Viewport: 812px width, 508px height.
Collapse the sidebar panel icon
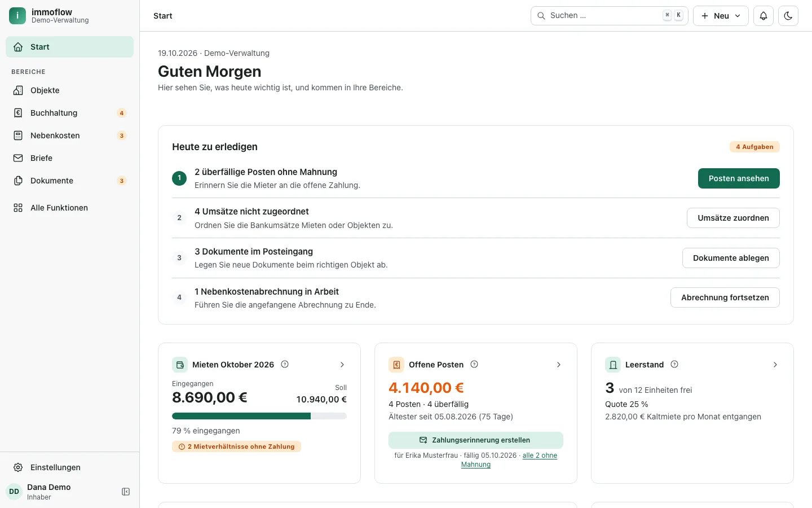pos(126,492)
